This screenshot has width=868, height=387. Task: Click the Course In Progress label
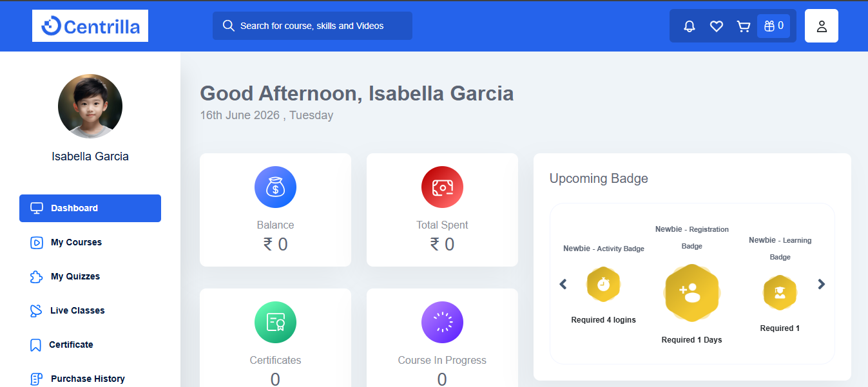(442, 360)
